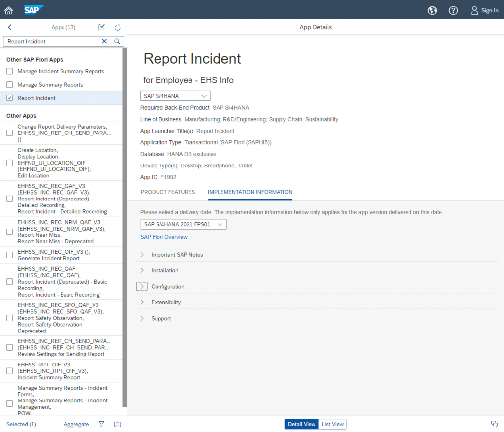Click the HANA DB exclusive database value
The image size is (504, 432).
click(x=191, y=154)
